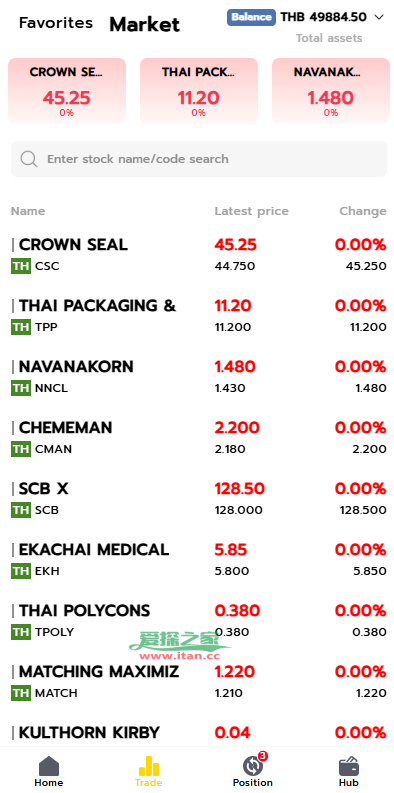
Task: Click the TH badge beside TPOLY
Action: click(21, 632)
